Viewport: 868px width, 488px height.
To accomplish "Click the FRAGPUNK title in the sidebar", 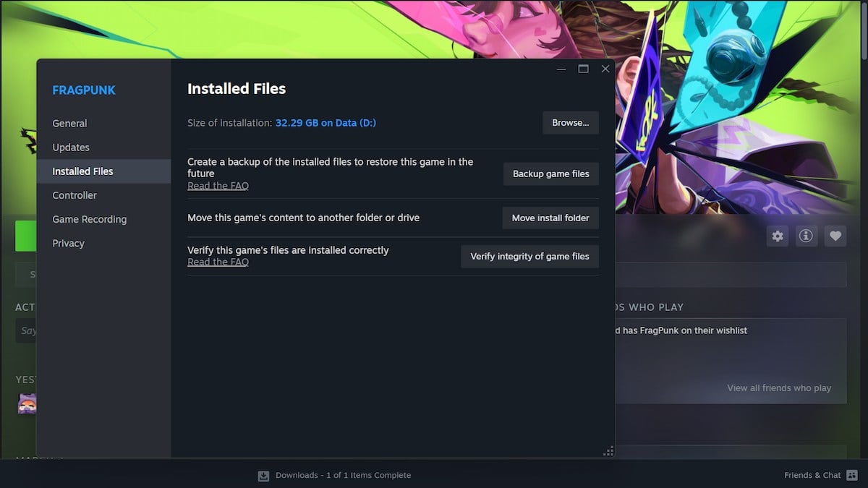I will [x=83, y=90].
